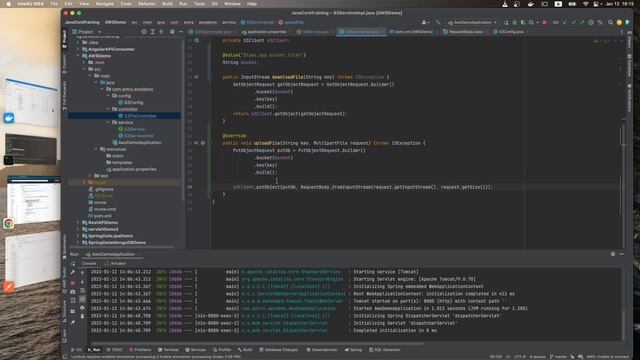Image resolution: width=640 pixels, height=360 pixels.
Task: Open AwsDemoApplication run configuration dropdown
Action: pos(473,22)
